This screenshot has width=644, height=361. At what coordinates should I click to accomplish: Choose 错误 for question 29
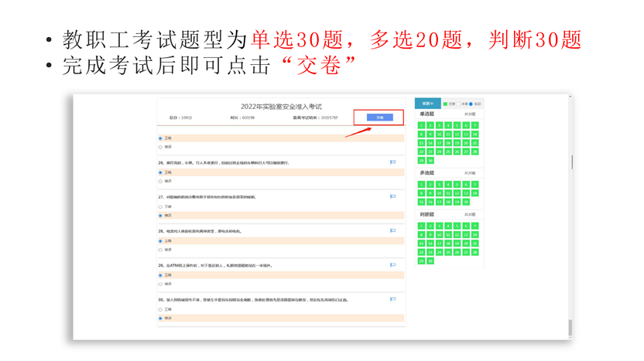click(x=160, y=284)
